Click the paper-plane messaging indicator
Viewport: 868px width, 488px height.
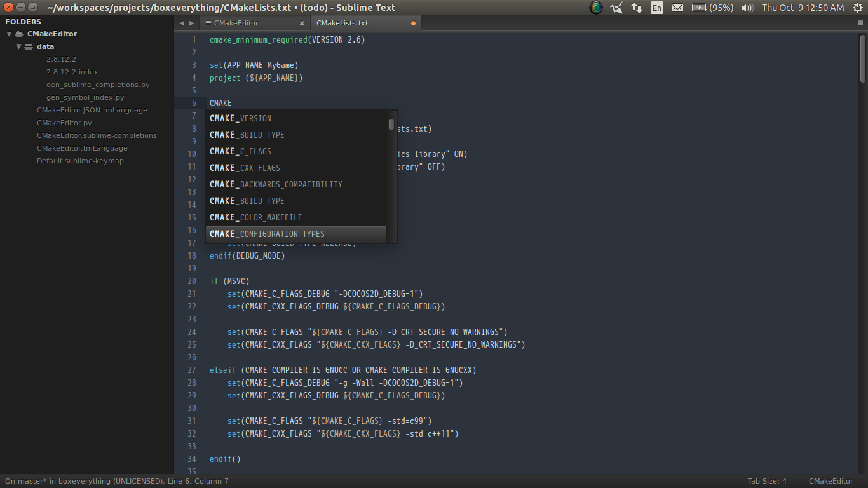point(615,8)
